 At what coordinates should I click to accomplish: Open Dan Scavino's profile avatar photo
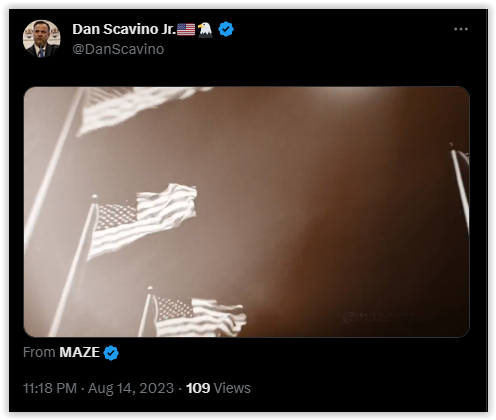(x=41, y=39)
